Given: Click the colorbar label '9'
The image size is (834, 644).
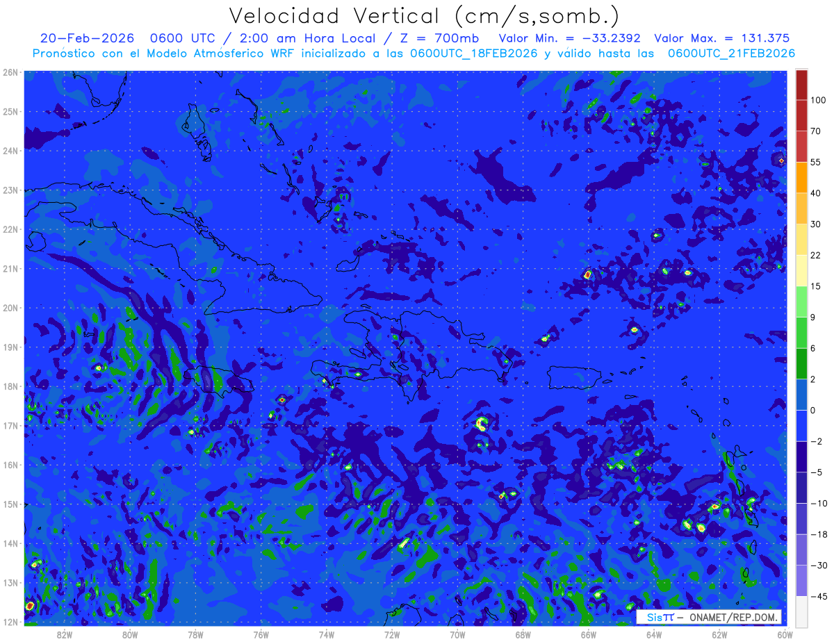Looking at the screenshot, I should click(813, 317).
